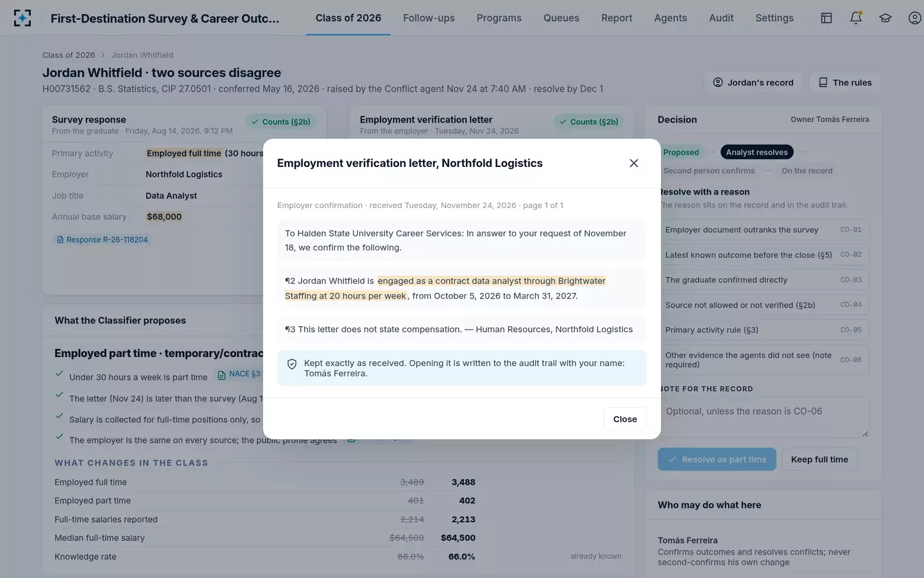Go to the Programs tab
This screenshot has height=578, width=924.
(499, 18)
